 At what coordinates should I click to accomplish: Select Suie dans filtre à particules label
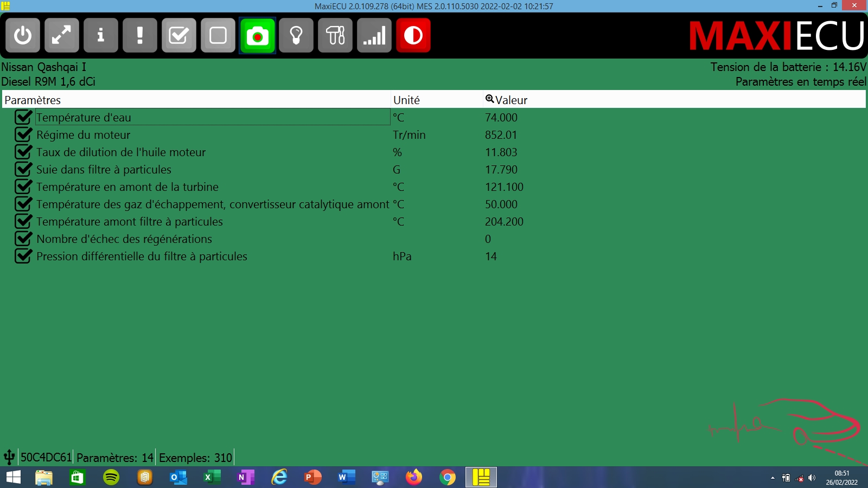(x=104, y=170)
